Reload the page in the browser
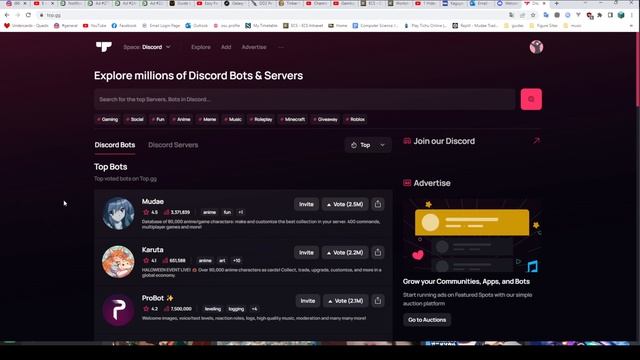Viewport: 640px width, 360px height. click(x=28, y=15)
